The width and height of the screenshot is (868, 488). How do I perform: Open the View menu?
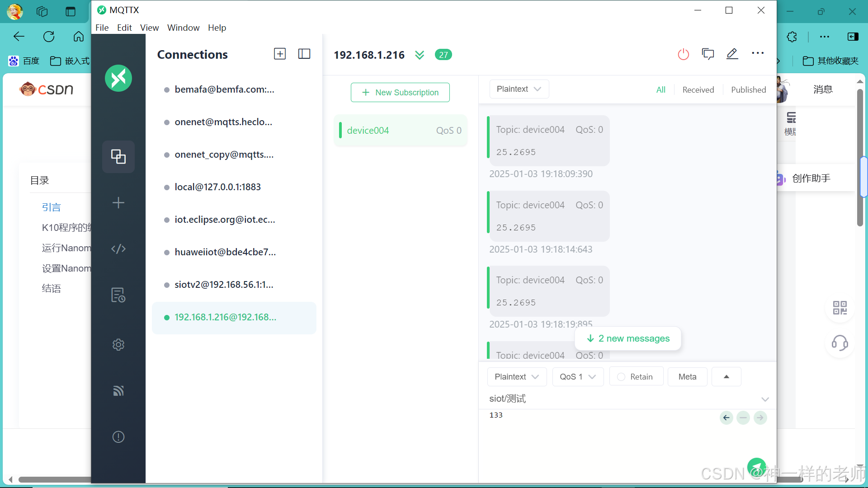coord(149,28)
